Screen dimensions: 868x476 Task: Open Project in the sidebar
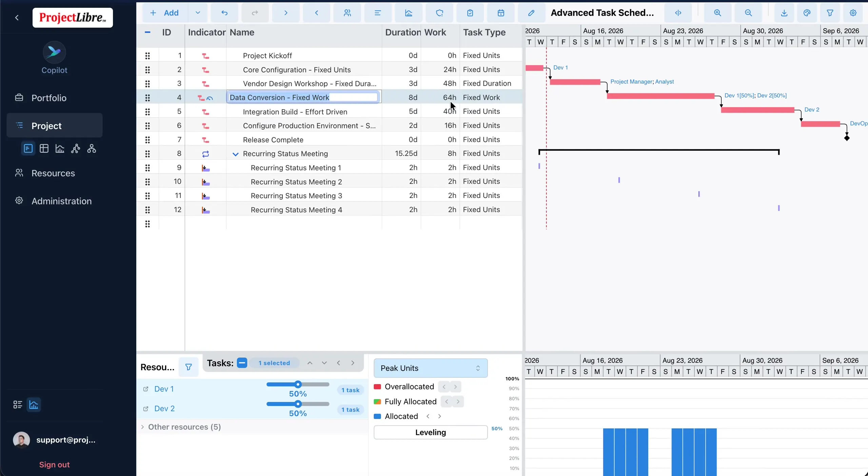point(54,125)
